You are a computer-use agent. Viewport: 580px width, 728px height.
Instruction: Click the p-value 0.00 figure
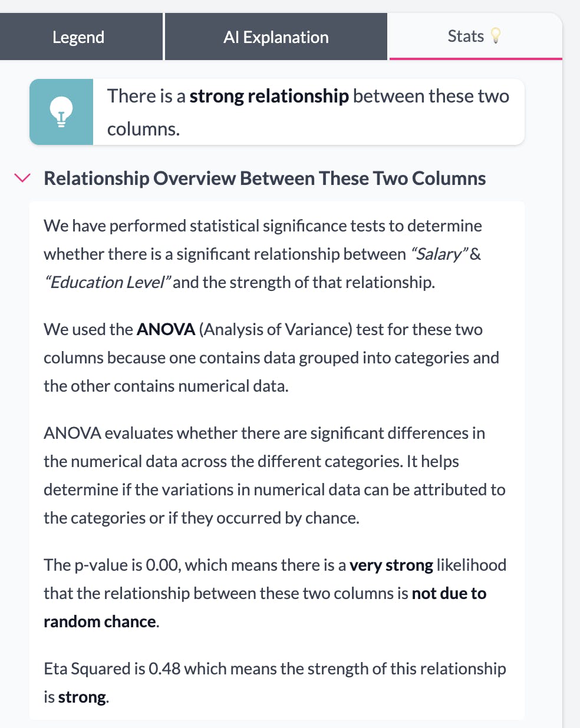pyautogui.click(x=162, y=565)
